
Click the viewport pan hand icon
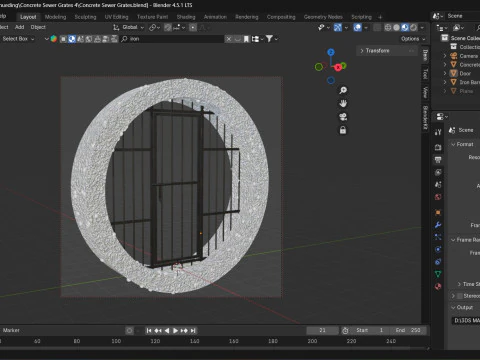coord(343,104)
